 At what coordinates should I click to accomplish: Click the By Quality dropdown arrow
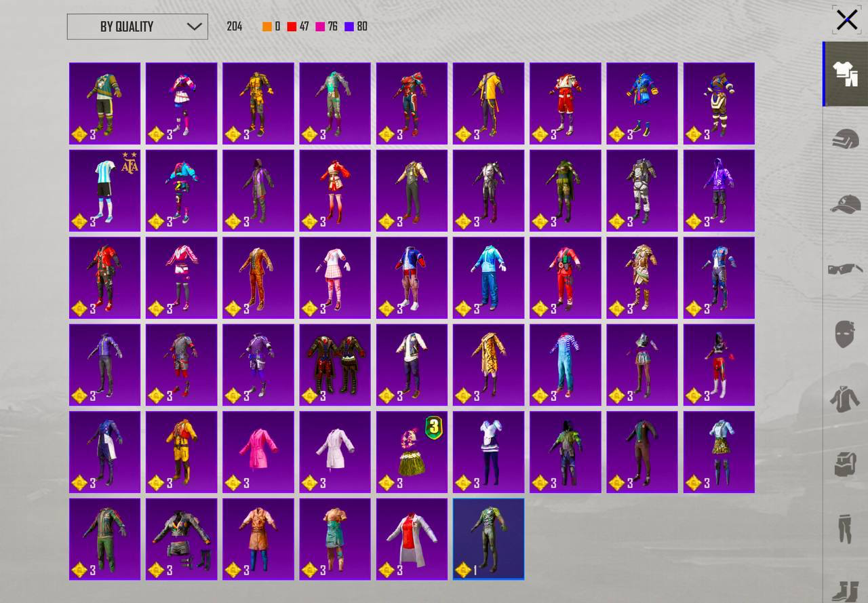(x=194, y=26)
